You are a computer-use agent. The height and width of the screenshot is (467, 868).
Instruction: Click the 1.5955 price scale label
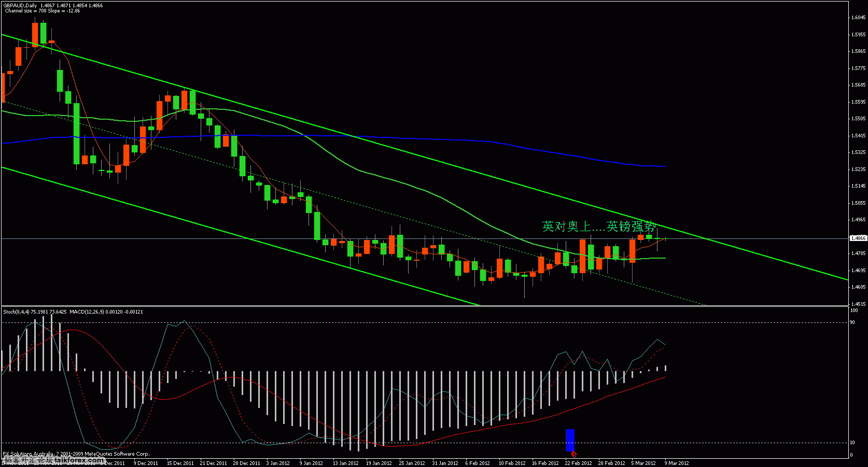click(858, 35)
